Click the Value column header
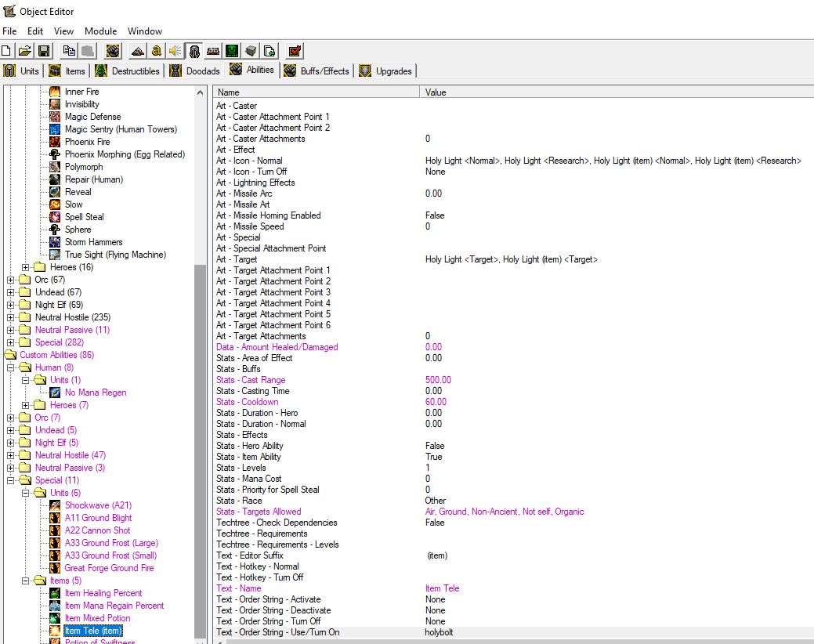 617,92
